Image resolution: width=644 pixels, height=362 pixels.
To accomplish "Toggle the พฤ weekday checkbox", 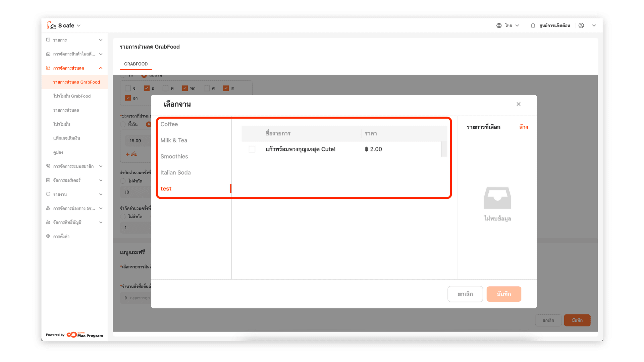I will pos(185,88).
